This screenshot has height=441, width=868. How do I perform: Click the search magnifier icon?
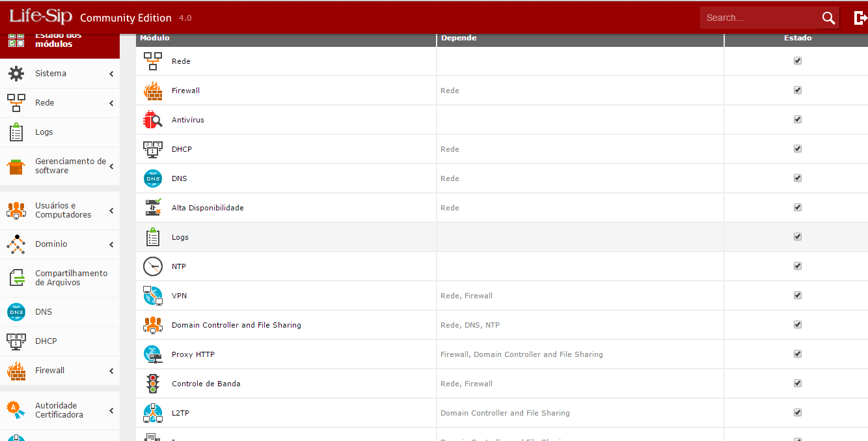pos(828,18)
